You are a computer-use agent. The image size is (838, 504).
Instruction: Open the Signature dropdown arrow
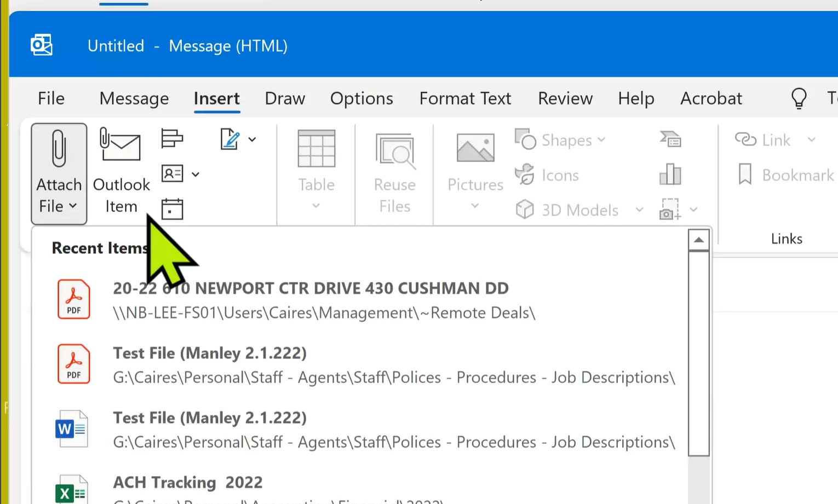click(x=252, y=140)
